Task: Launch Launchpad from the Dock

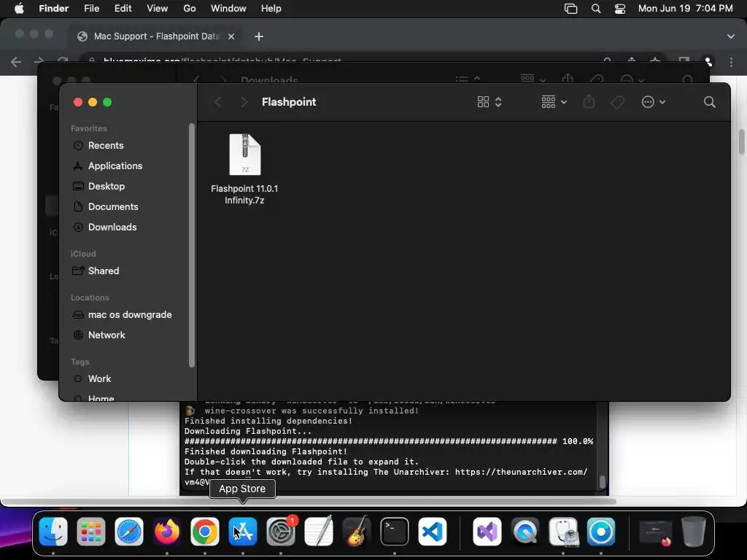Action: pyautogui.click(x=91, y=532)
